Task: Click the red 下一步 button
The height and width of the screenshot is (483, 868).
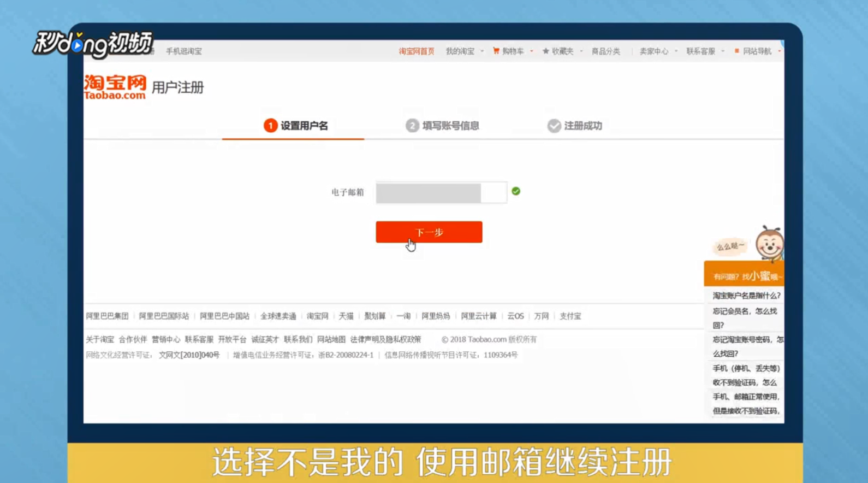Action: [429, 232]
